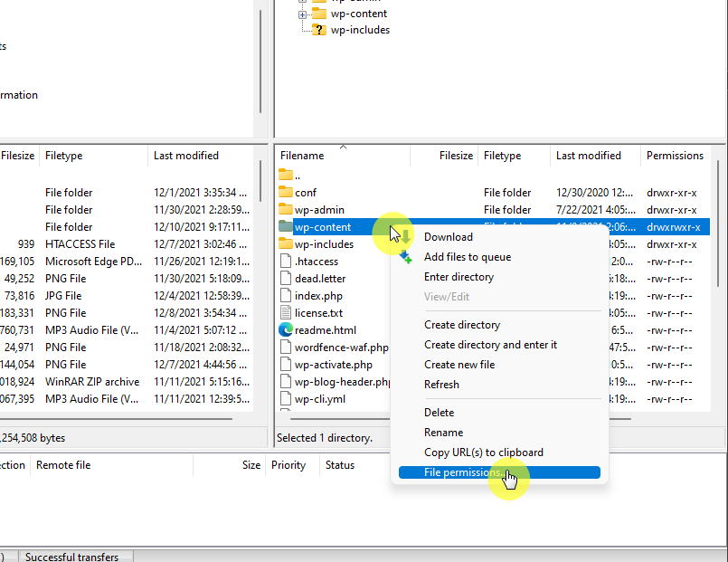Choose Download from the context menu

point(448,237)
